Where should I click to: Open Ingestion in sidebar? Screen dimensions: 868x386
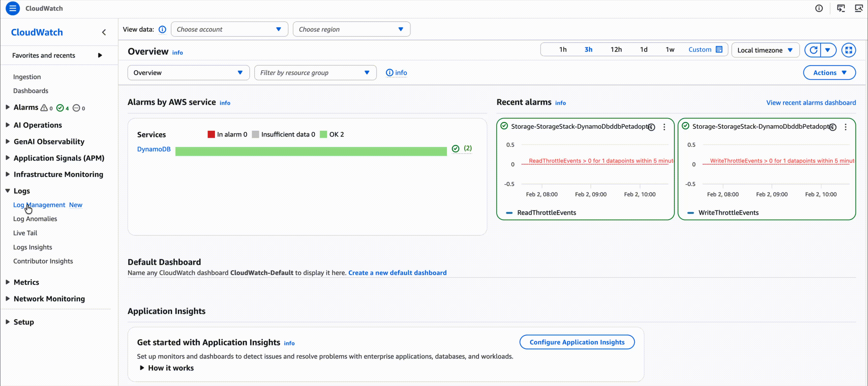[27, 77]
